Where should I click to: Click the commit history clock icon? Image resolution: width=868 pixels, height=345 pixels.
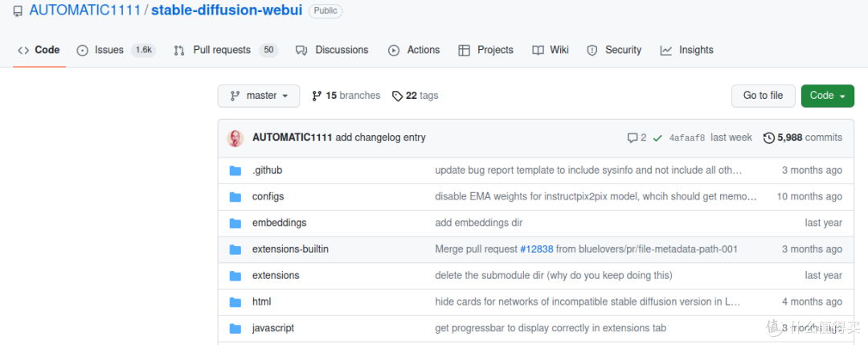click(768, 138)
